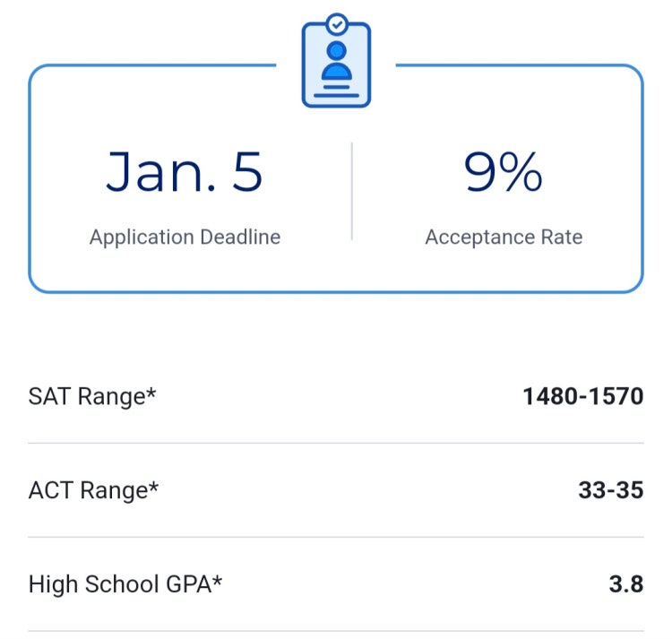Image resolution: width=672 pixels, height=639 pixels.
Task: Click the applicant ID badge icon
Action: pos(336,61)
